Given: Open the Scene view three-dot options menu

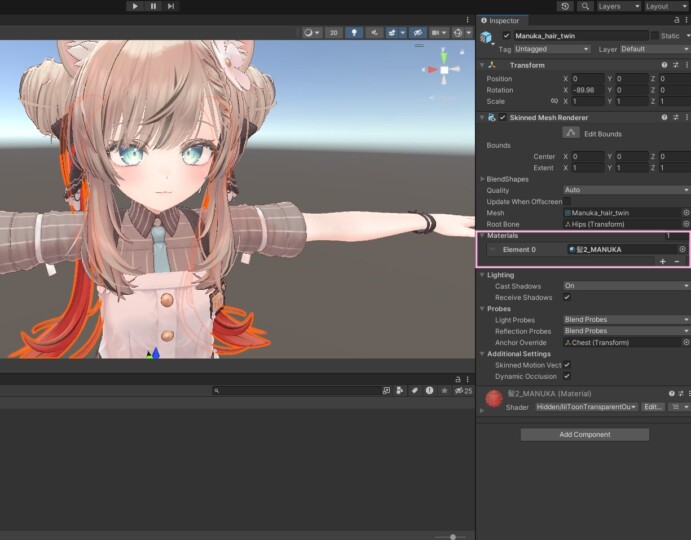Looking at the screenshot, I should [467, 20].
